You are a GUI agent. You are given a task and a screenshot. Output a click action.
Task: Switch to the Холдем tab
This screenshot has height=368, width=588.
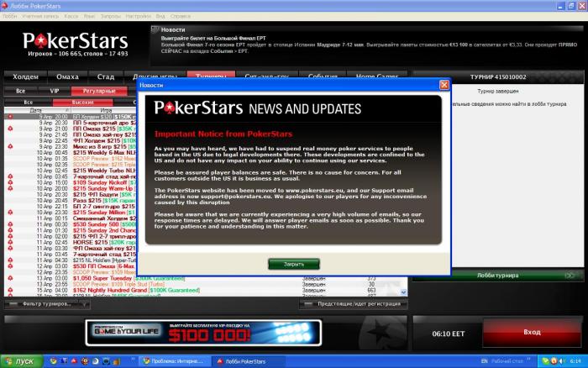click(x=25, y=76)
